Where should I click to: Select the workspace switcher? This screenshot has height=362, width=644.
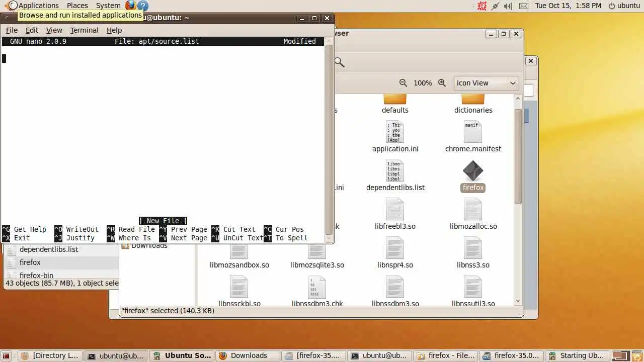(621, 356)
